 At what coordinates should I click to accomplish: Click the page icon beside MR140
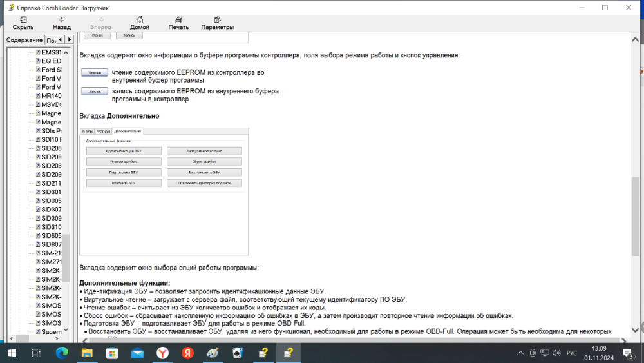coord(38,96)
